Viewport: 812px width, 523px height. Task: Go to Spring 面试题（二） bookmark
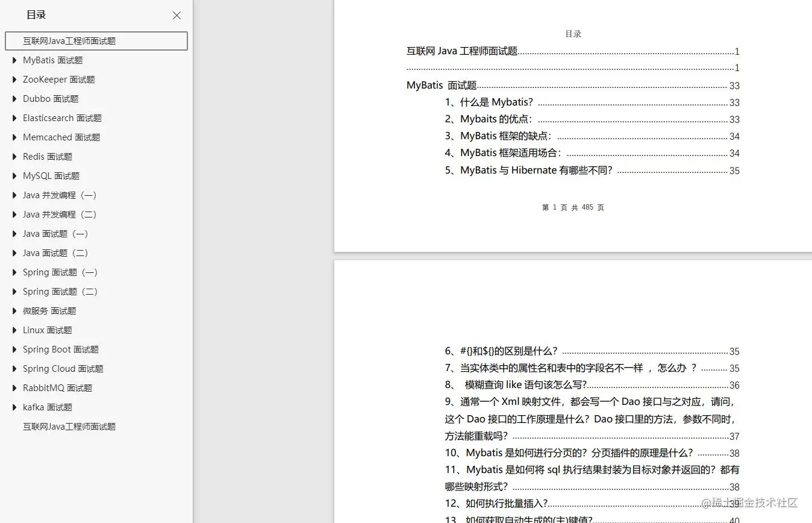60,292
